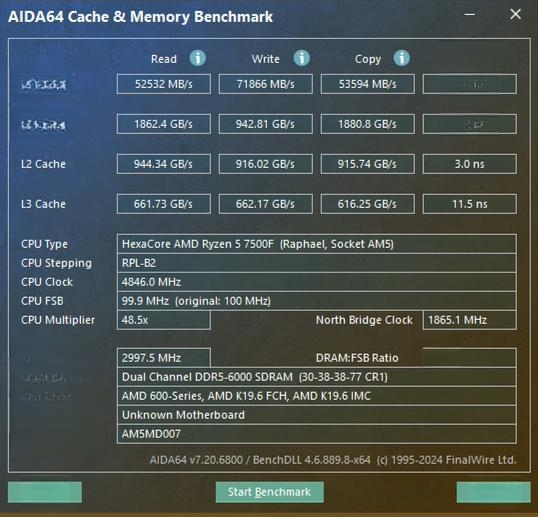Click the 1865.1 MHz North Bridge Clock value
538x517 pixels.
click(x=470, y=320)
